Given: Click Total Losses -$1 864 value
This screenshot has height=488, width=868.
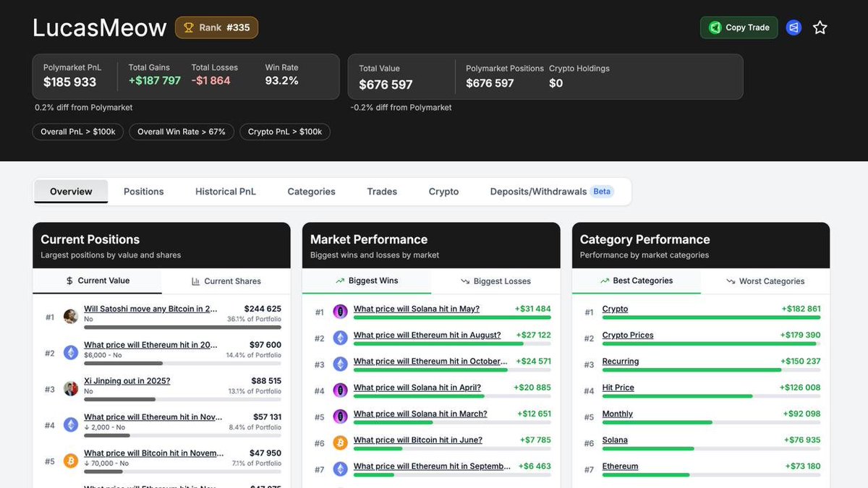Looking at the screenshot, I should point(210,81).
